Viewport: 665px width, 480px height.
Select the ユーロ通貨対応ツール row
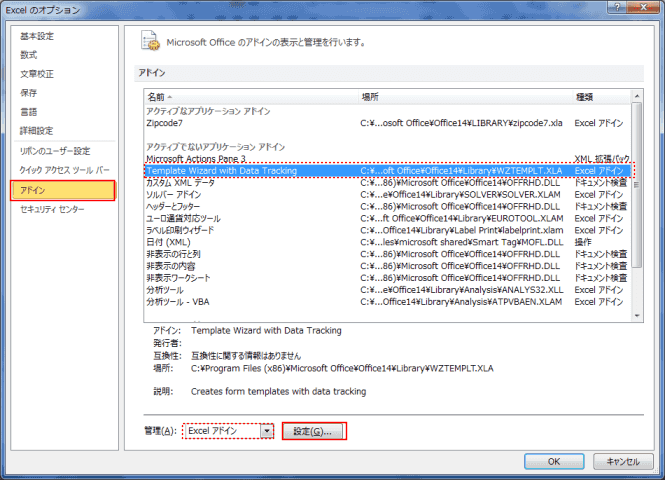point(388,218)
